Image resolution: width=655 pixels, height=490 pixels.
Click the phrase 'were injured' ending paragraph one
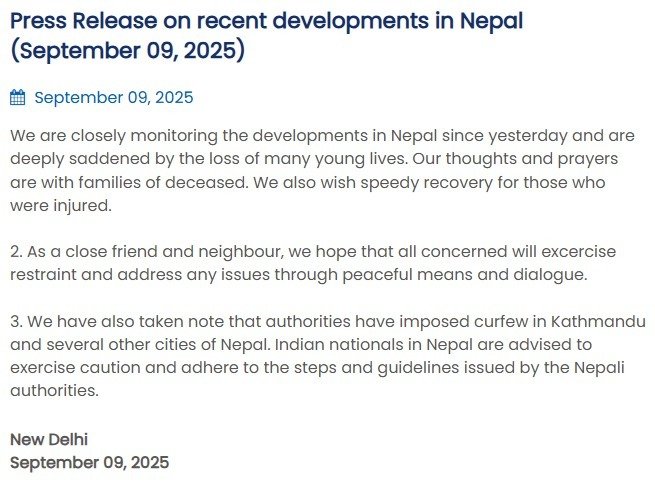coord(56,207)
